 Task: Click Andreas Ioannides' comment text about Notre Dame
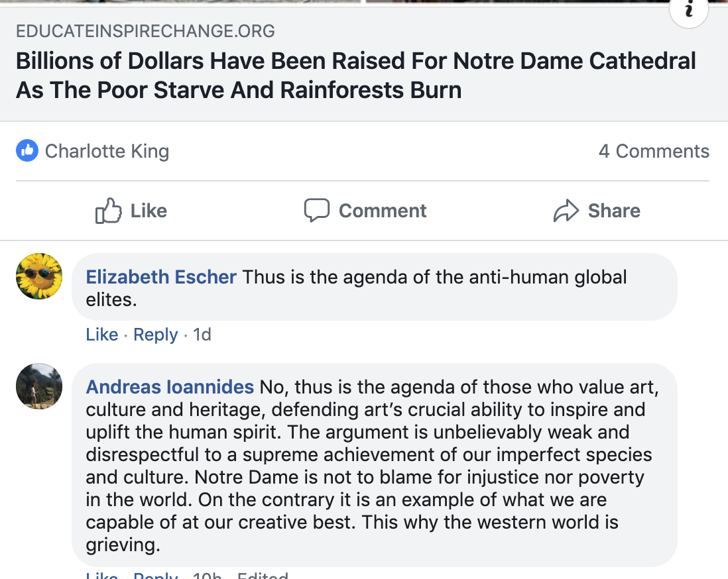point(365,466)
